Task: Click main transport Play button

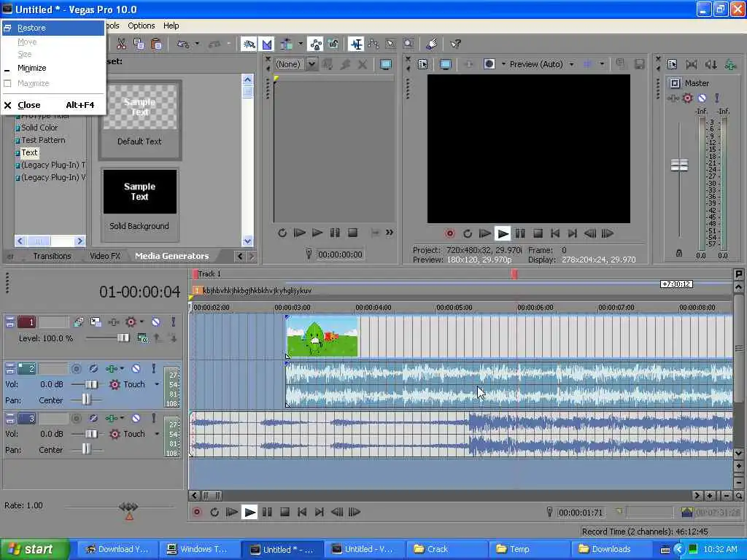Action: 249,512
